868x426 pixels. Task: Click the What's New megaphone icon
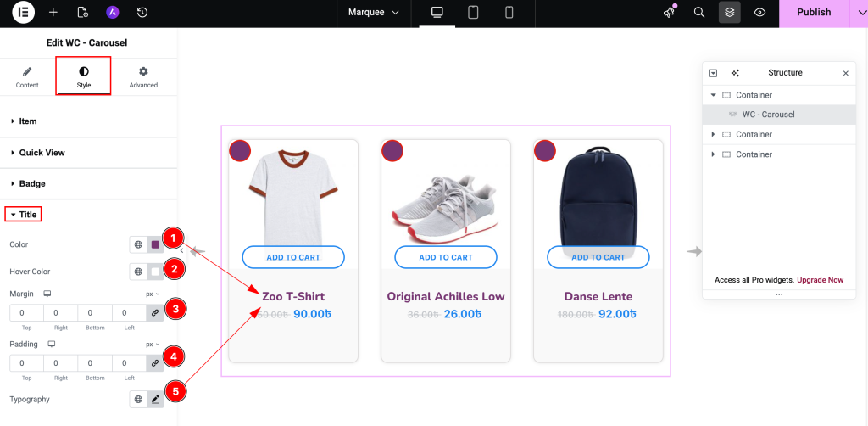click(670, 12)
